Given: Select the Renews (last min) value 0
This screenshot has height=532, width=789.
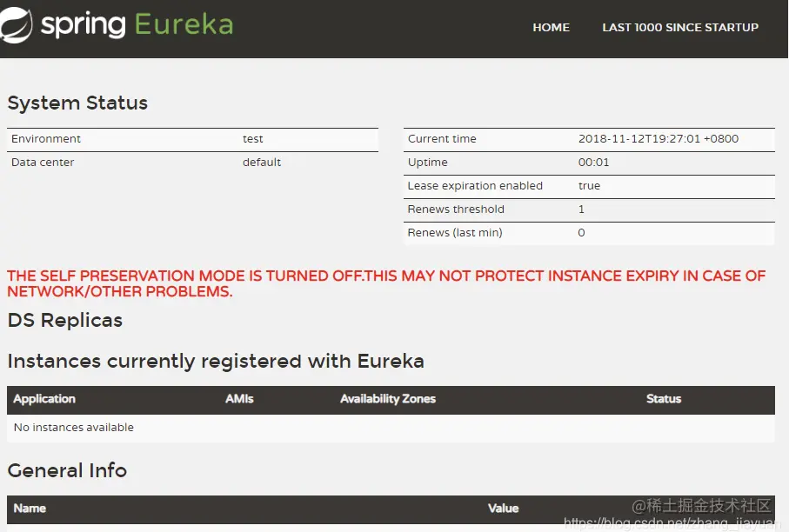Looking at the screenshot, I should tap(581, 233).
